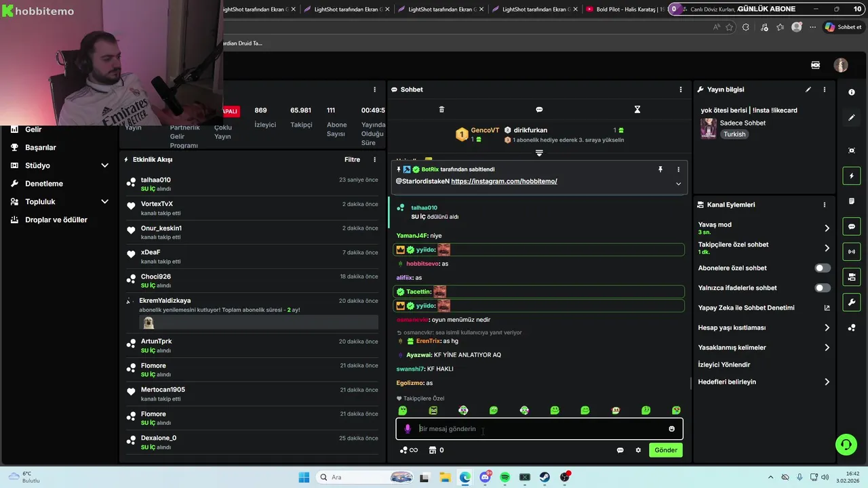Image resolution: width=868 pixels, height=488 pixels.
Task: Click the Gönder send button
Action: coord(665,450)
